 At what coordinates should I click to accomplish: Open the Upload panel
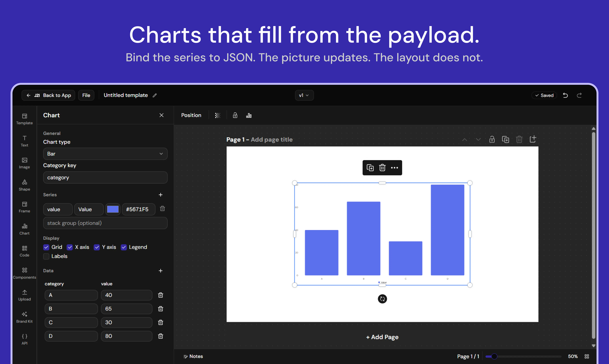click(x=24, y=295)
